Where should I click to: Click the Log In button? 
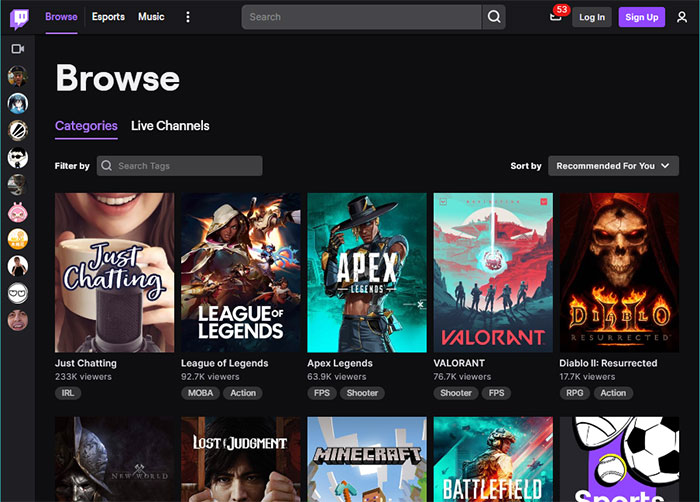click(x=592, y=17)
